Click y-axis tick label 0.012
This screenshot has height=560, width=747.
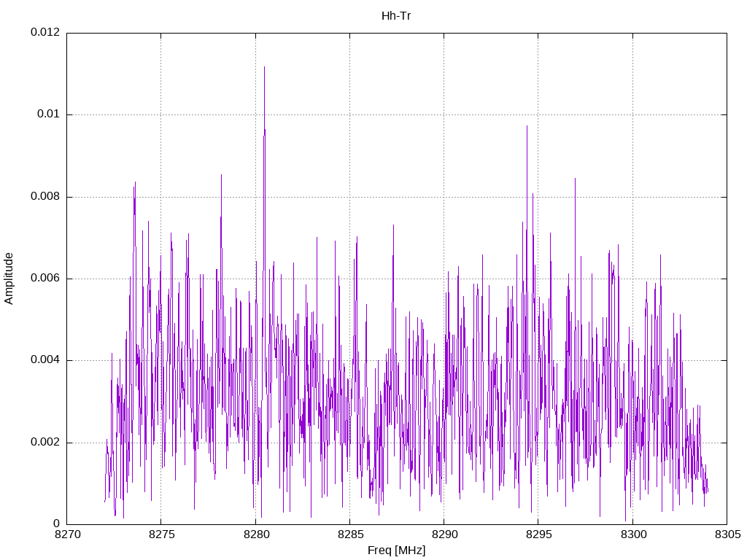click(45, 32)
